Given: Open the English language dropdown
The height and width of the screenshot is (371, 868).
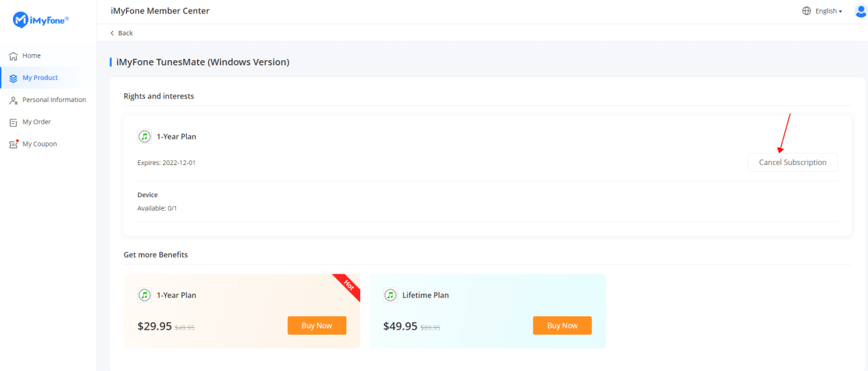Looking at the screenshot, I should click(828, 11).
